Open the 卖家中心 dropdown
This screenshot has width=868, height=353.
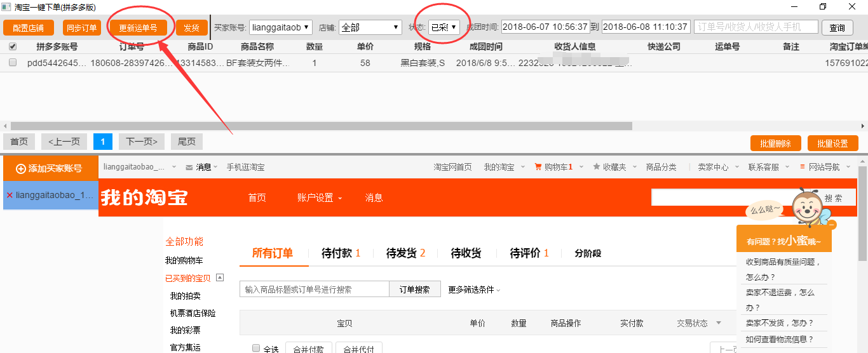(719, 167)
